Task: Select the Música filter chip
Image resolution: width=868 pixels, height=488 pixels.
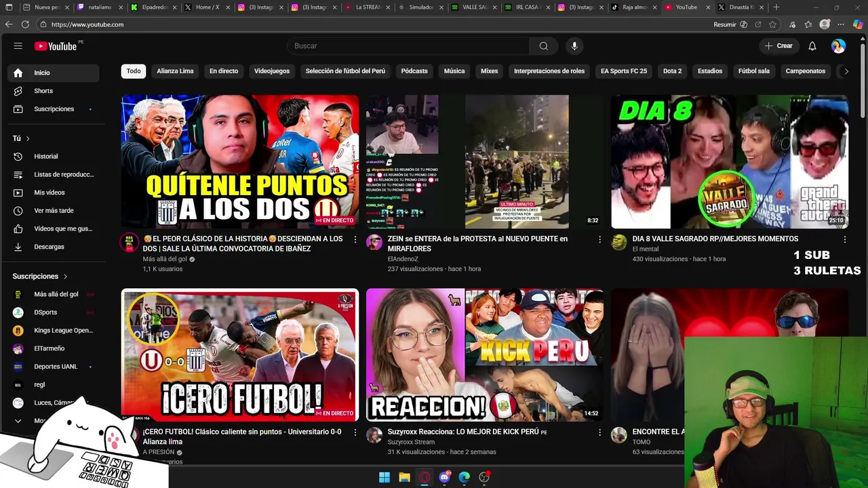Action: (454, 71)
